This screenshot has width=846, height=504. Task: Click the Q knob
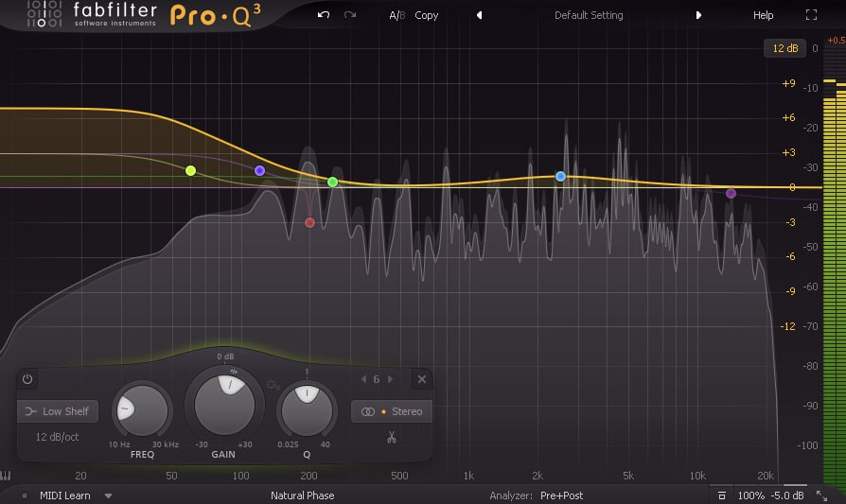[x=307, y=410]
